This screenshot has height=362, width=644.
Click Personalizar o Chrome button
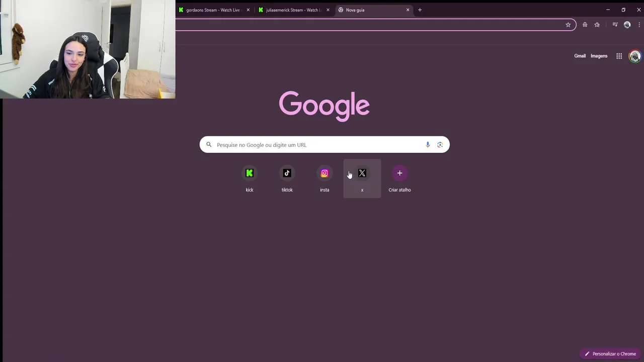[610, 354]
